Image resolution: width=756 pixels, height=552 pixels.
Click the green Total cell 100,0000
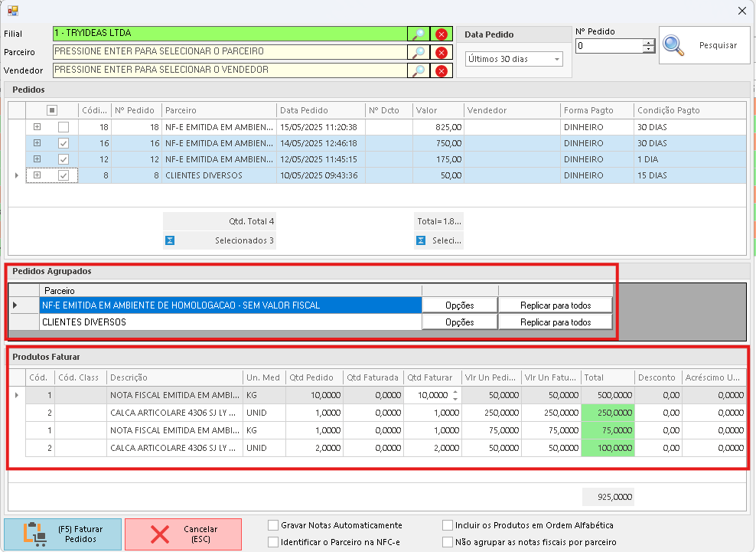(x=608, y=448)
